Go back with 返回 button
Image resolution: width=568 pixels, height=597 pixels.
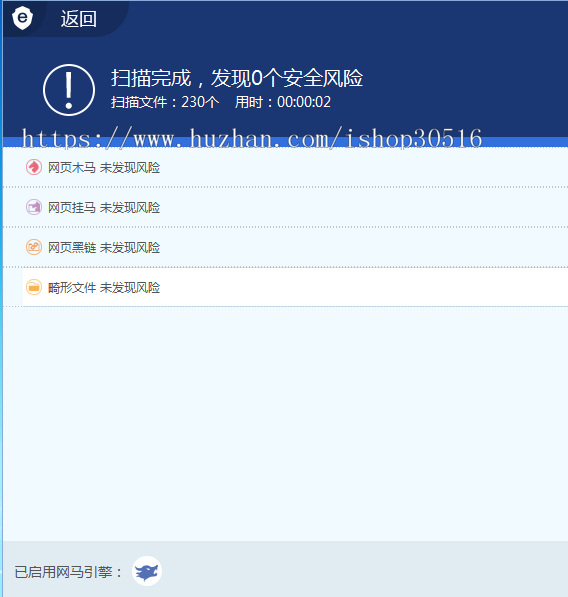78,19
